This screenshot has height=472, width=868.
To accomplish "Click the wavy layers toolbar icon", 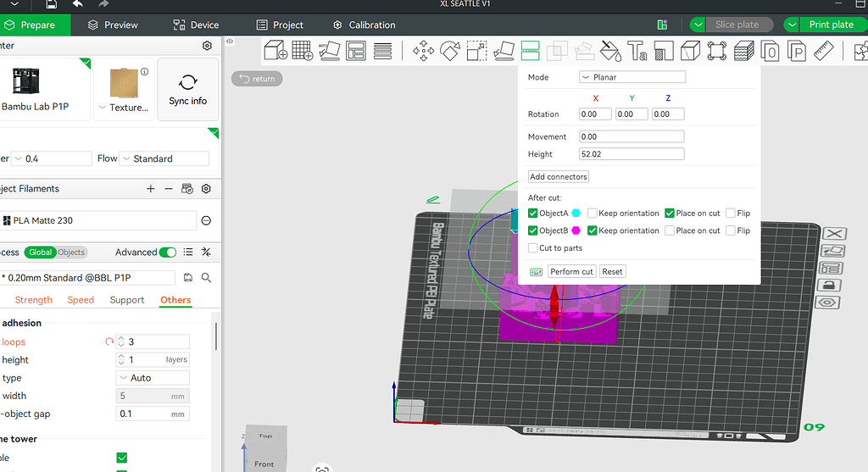I will tap(743, 51).
